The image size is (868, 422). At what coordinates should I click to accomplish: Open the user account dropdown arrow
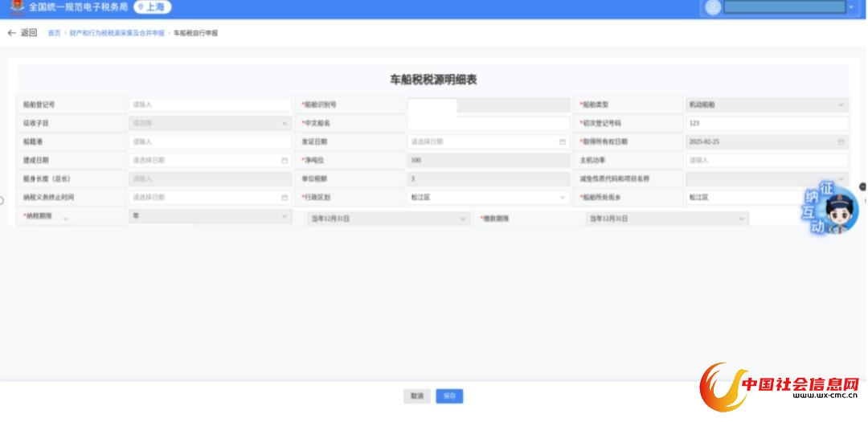850,7
